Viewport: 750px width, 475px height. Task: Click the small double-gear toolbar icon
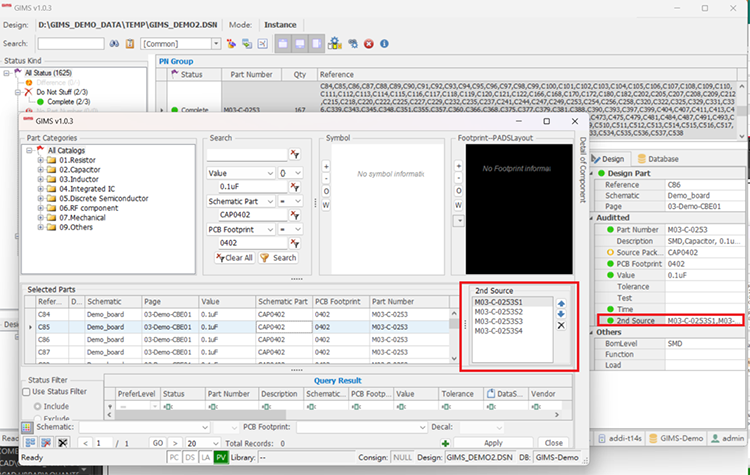(x=353, y=44)
